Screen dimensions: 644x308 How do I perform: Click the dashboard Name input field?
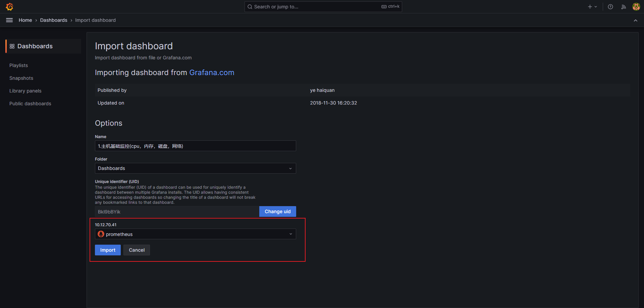[x=195, y=146]
